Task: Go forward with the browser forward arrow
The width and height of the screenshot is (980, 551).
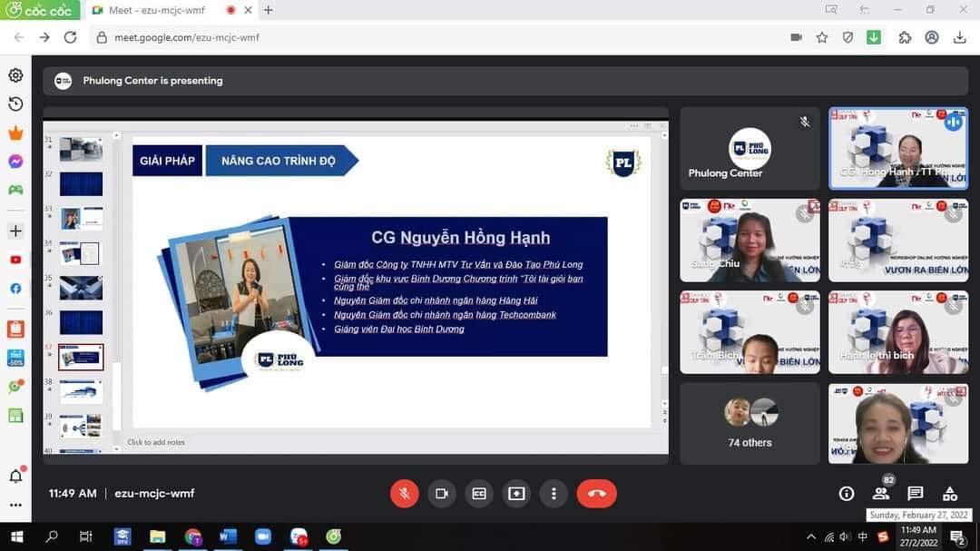Action: coord(44,37)
